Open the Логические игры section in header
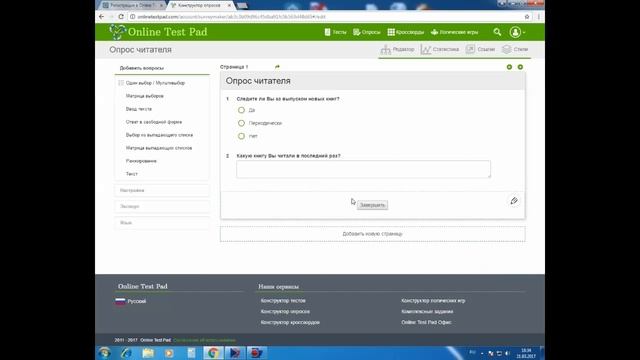The height and width of the screenshot is (360, 640). (x=454, y=32)
